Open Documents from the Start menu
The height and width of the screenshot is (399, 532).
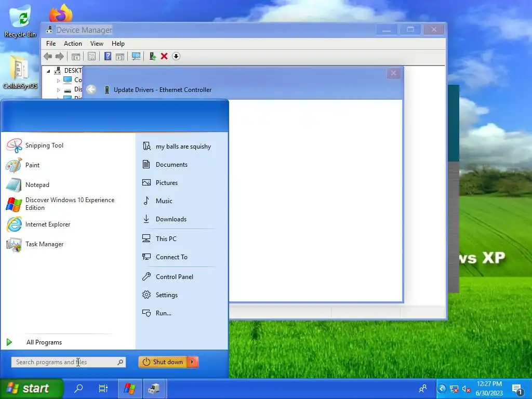point(165,165)
